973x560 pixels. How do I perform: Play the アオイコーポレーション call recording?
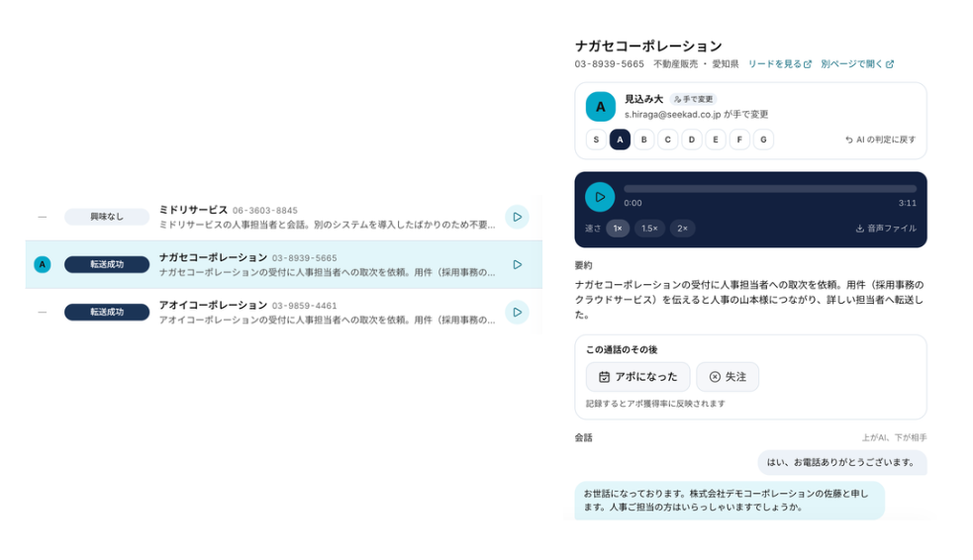[x=517, y=312]
